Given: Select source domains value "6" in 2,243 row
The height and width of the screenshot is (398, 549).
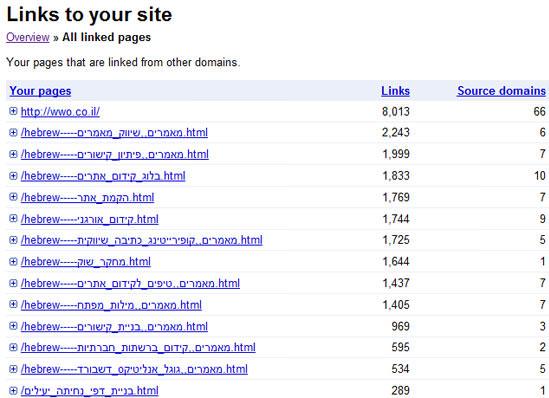Looking at the screenshot, I should (x=542, y=133).
